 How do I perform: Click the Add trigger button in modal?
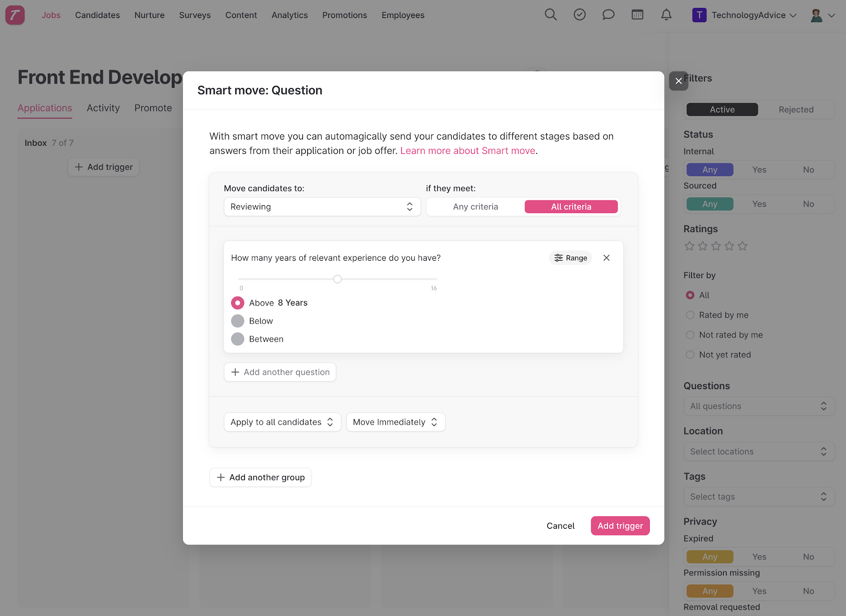pos(620,526)
